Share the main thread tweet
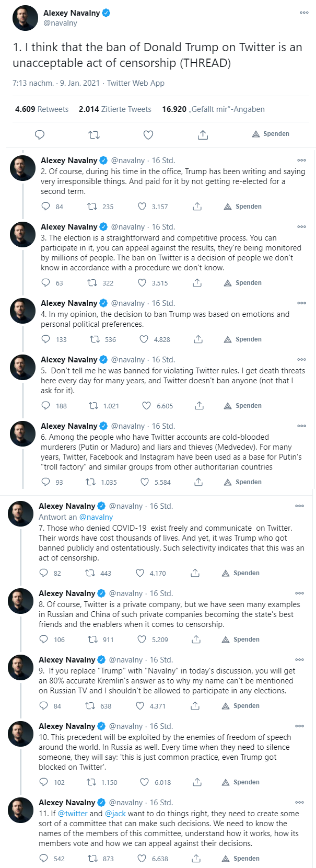Screen dimensions: 316x868 [203, 135]
